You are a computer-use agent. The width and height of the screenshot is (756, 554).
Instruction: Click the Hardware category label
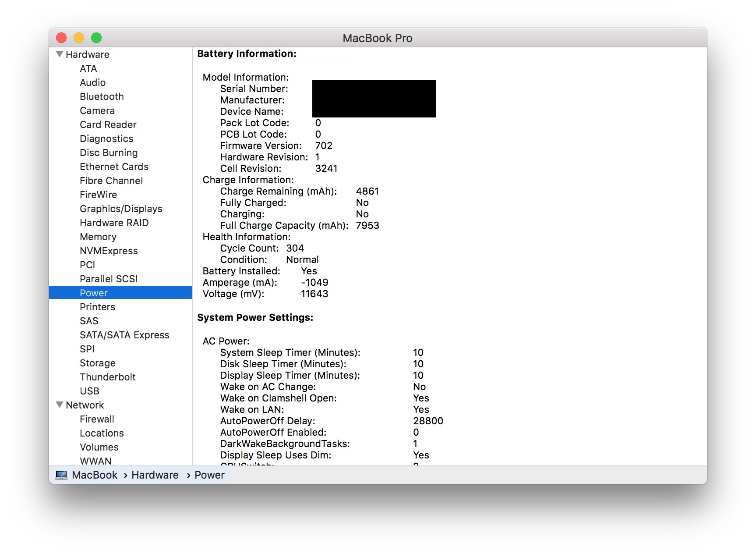click(x=88, y=54)
